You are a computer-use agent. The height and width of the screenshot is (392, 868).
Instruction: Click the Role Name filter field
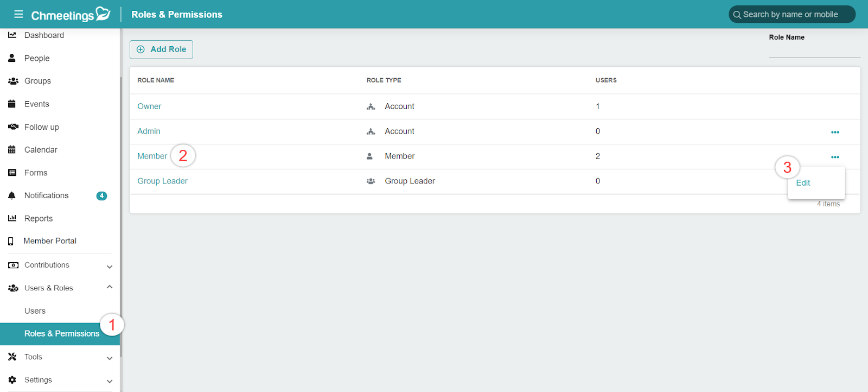point(814,50)
